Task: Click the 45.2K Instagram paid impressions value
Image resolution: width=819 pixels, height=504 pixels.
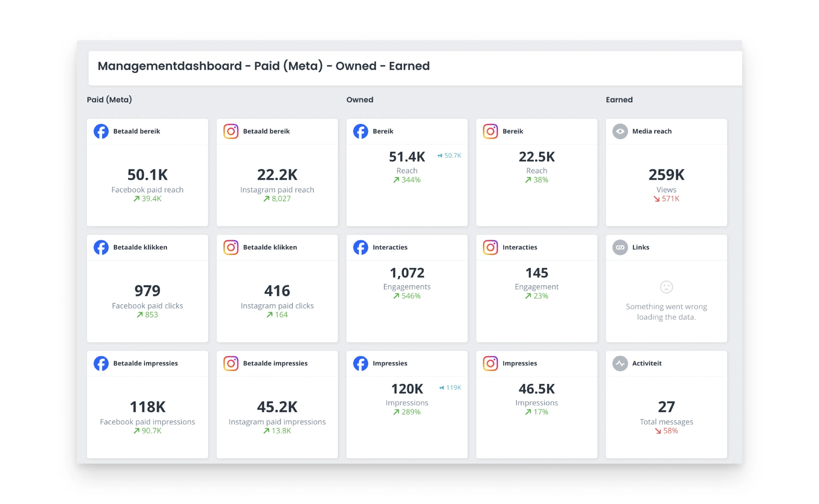Action: [277, 407]
